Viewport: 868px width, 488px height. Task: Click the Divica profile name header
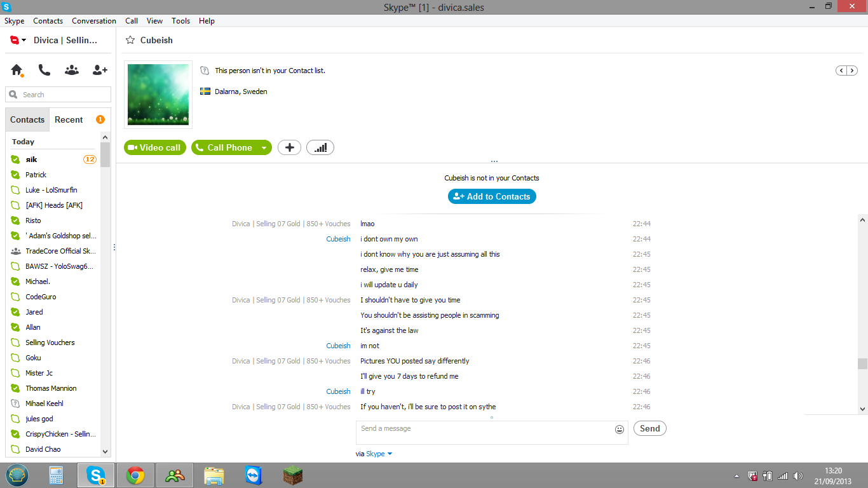pos(65,40)
